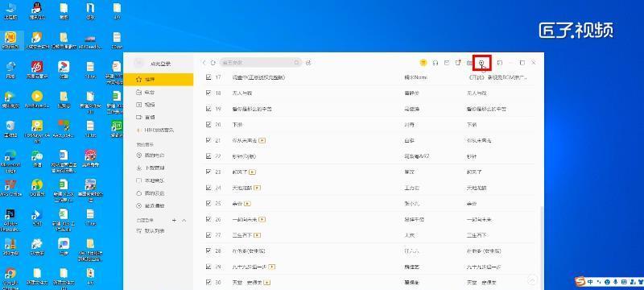Image resolution: width=644 pixels, height=290 pixels.
Task: Click the magnifier icon in the search box
Action: coord(296,63)
